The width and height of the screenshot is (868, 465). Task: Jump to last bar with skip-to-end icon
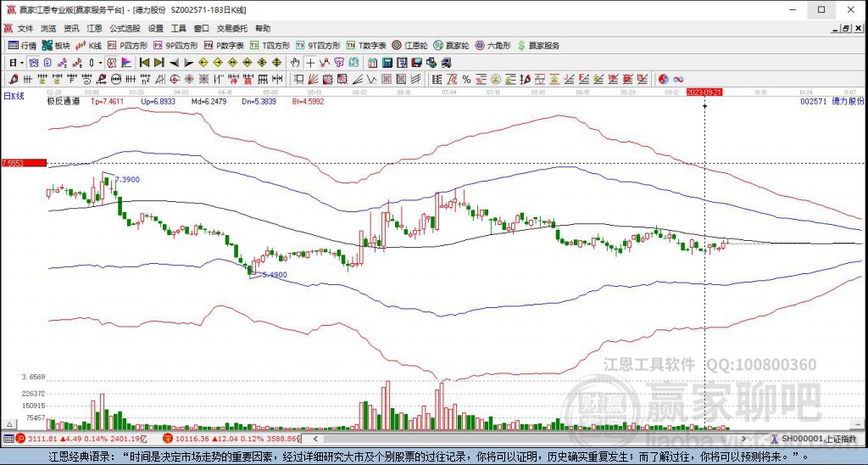point(159,63)
